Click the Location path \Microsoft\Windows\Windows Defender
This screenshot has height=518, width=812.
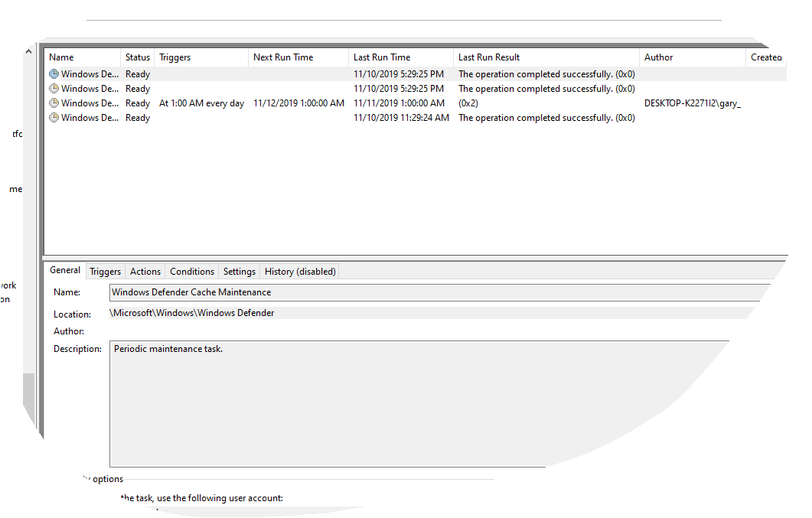pos(192,313)
